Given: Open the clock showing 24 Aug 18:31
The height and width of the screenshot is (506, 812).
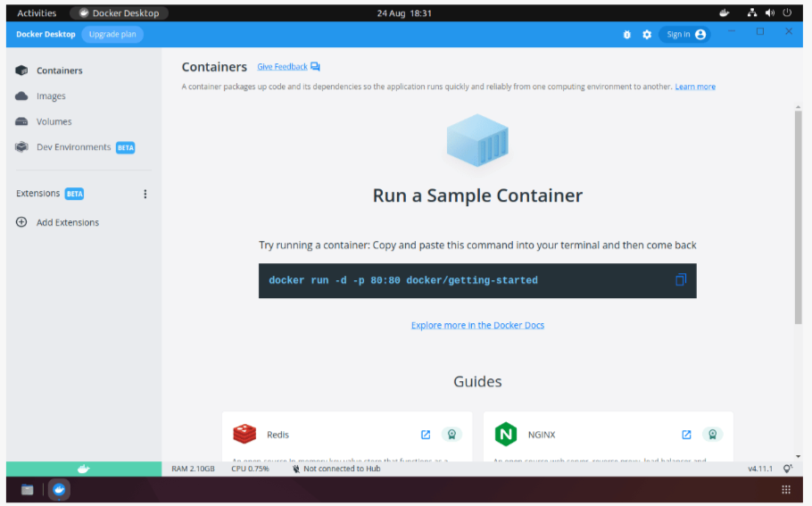Looking at the screenshot, I should (x=404, y=13).
